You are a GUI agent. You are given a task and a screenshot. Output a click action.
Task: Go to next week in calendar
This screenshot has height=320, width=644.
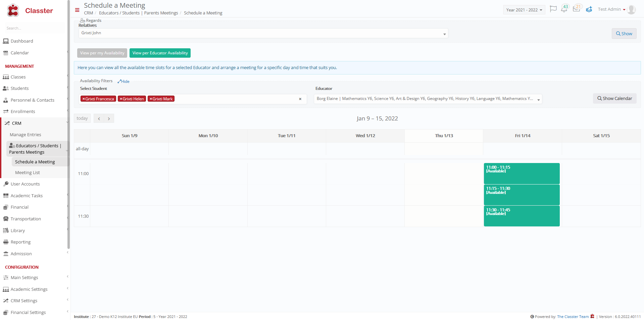pos(109,118)
